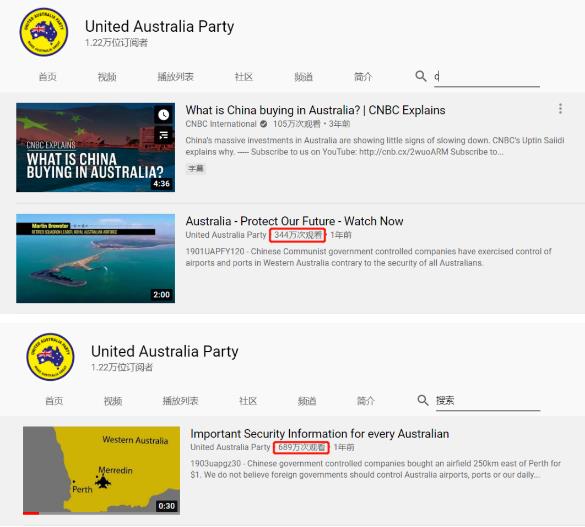Click the lower United Australia Party avatar

click(50, 357)
